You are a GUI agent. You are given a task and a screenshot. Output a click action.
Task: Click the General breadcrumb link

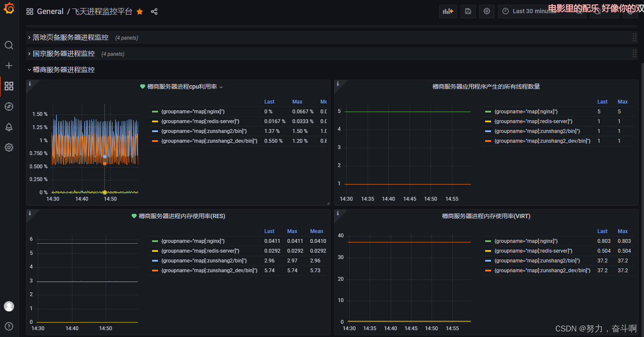click(x=50, y=12)
